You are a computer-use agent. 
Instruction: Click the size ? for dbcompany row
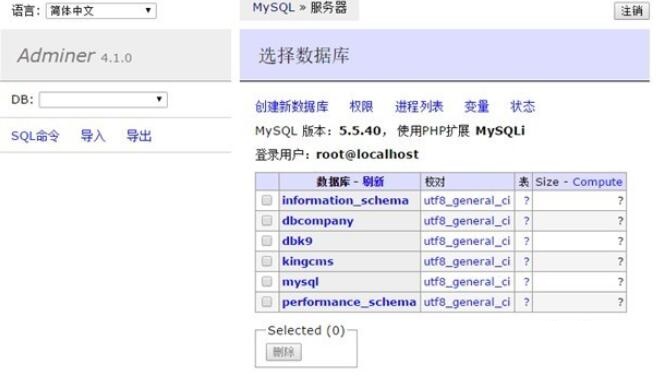coord(620,221)
